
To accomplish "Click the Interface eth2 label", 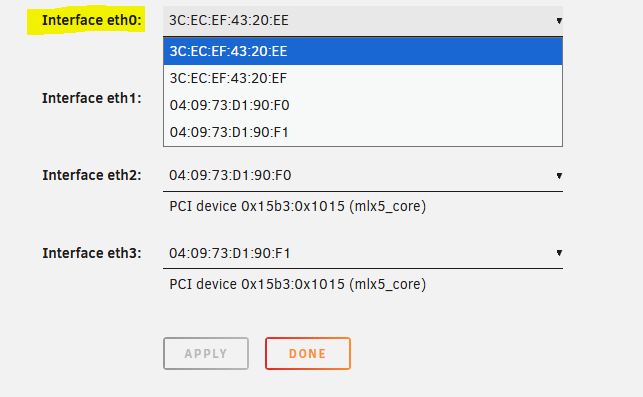I will [91, 175].
